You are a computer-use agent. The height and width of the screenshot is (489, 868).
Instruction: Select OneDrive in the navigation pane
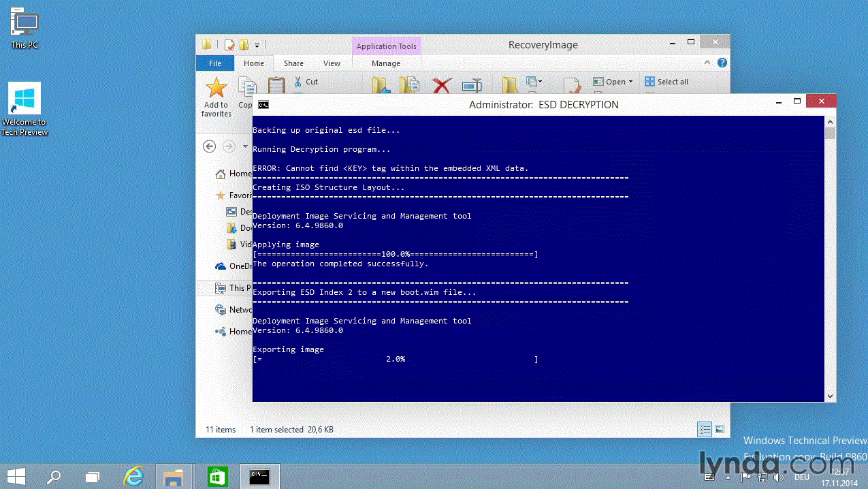point(234,266)
